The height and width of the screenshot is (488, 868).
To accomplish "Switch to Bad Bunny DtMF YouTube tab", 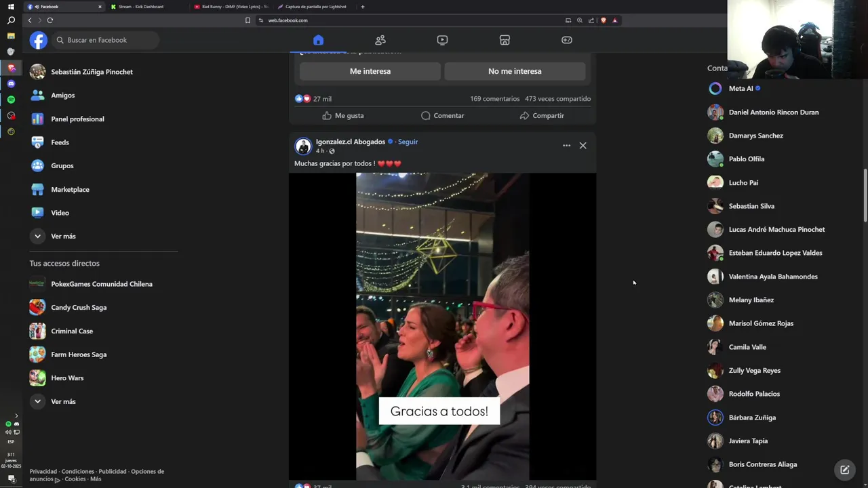I will pyautogui.click(x=231, y=7).
